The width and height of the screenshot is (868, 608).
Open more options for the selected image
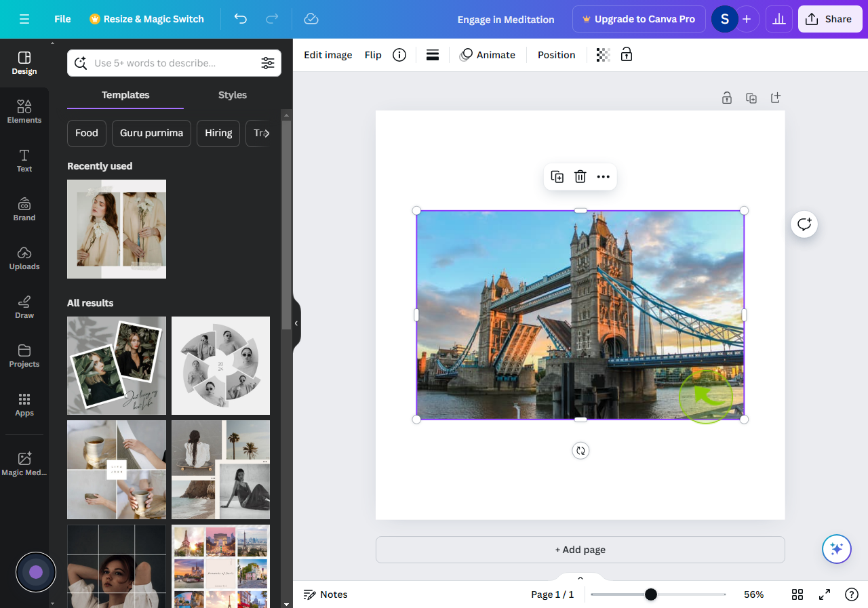pos(604,177)
